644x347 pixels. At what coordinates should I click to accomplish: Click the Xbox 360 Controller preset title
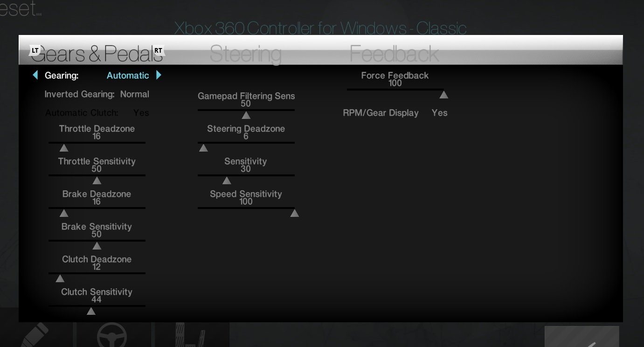point(320,28)
